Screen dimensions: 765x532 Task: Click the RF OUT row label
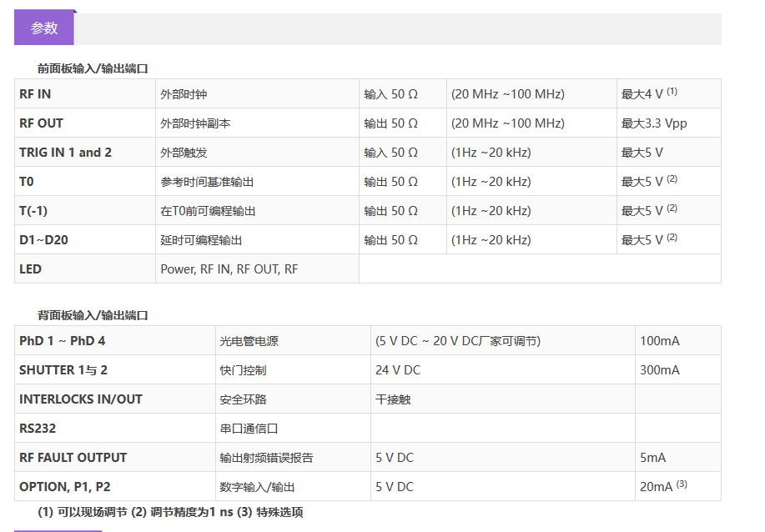tap(41, 123)
